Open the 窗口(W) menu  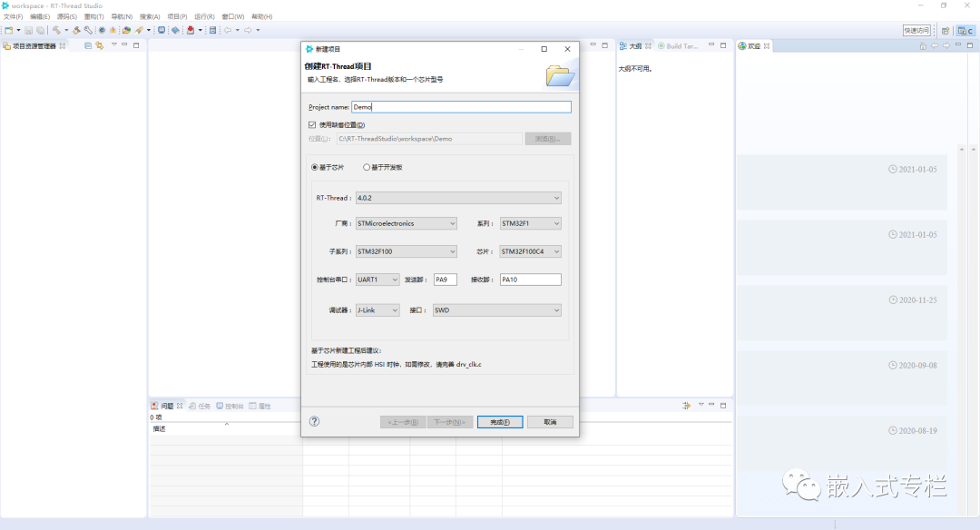(233, 17)
